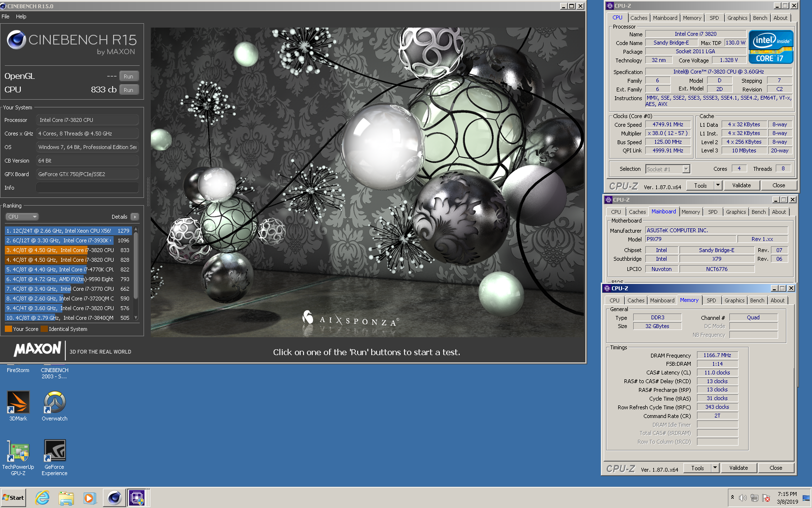Open the volume speaker tray icon
The width and height of the screenshot is (812, 508).
click(x=743, y=498)
